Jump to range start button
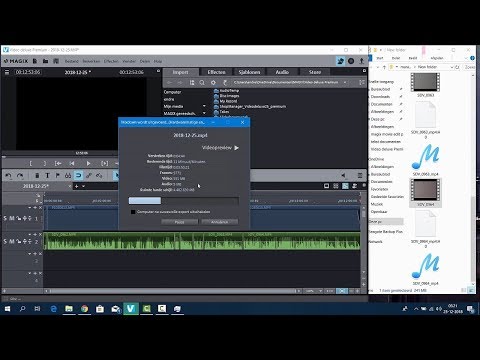 [58, 163]
